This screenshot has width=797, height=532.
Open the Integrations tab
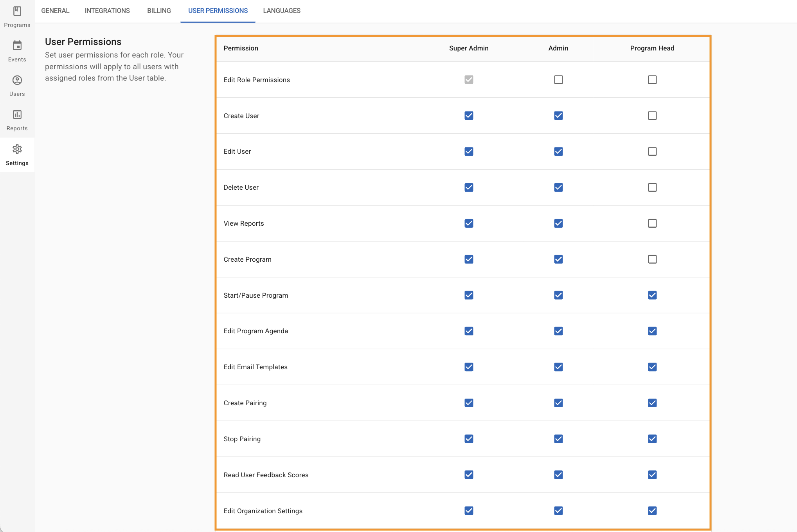(x=107, y=11)
